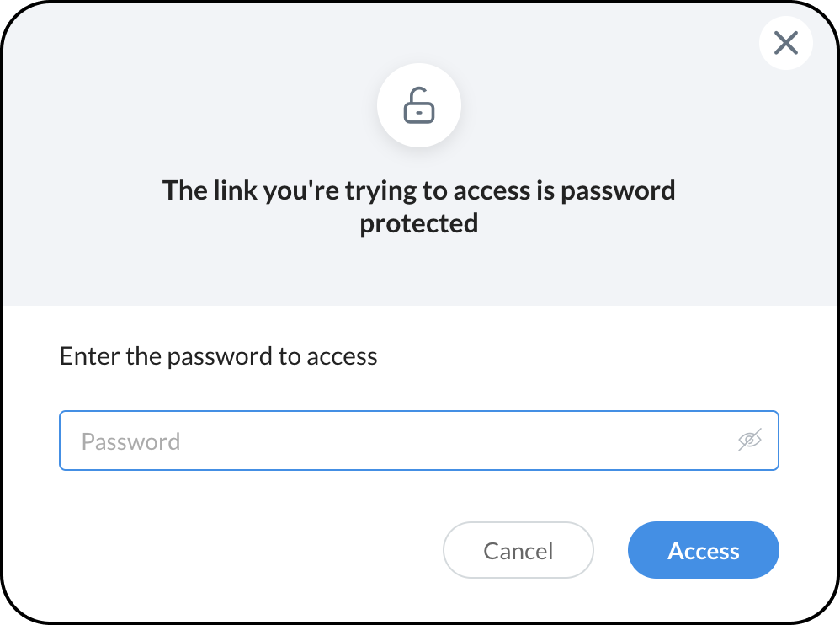Screen dimensions: 840x625
Task: Click the Password placeholder text
Action: [x=130, y=441]
